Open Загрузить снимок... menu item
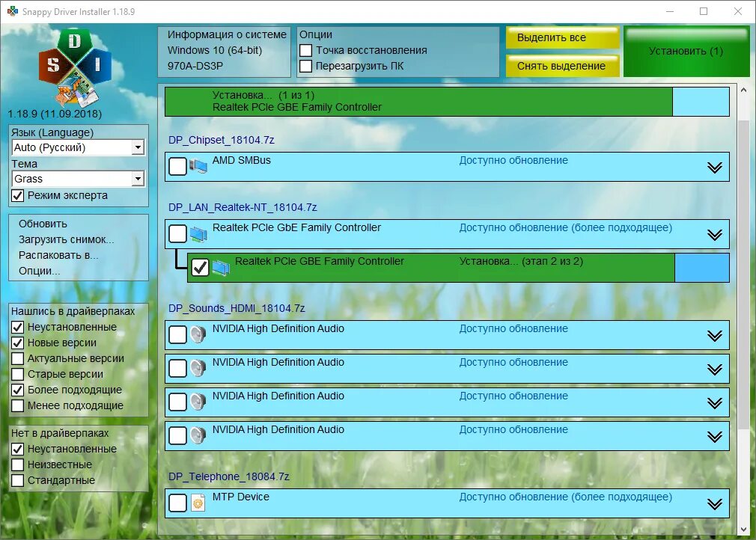The width and height of the screenshot is (756, 540). pos(67,240)
